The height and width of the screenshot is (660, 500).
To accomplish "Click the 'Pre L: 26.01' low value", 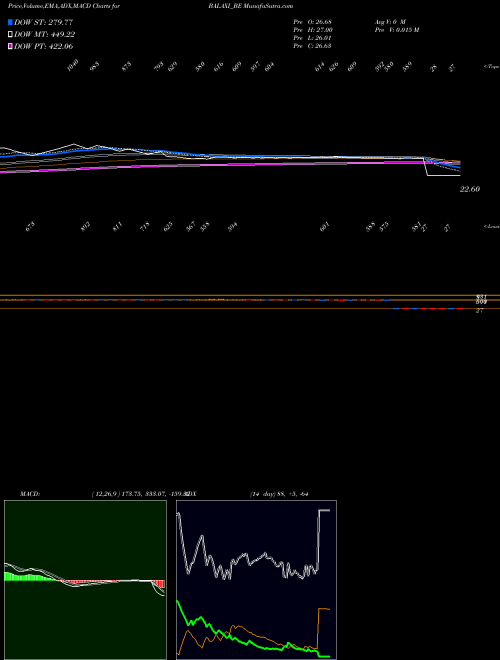I will coord(313,37).
